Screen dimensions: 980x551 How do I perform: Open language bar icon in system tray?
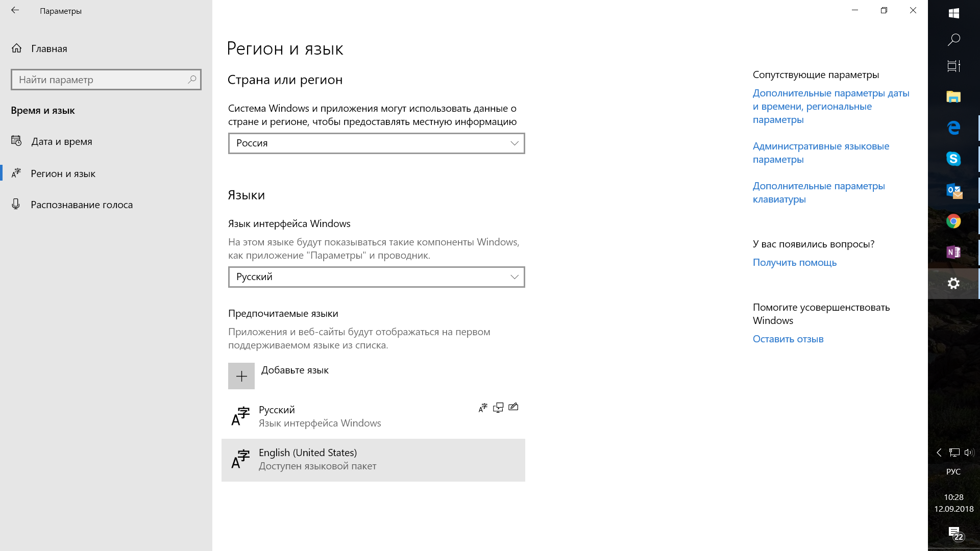[954, 471]
